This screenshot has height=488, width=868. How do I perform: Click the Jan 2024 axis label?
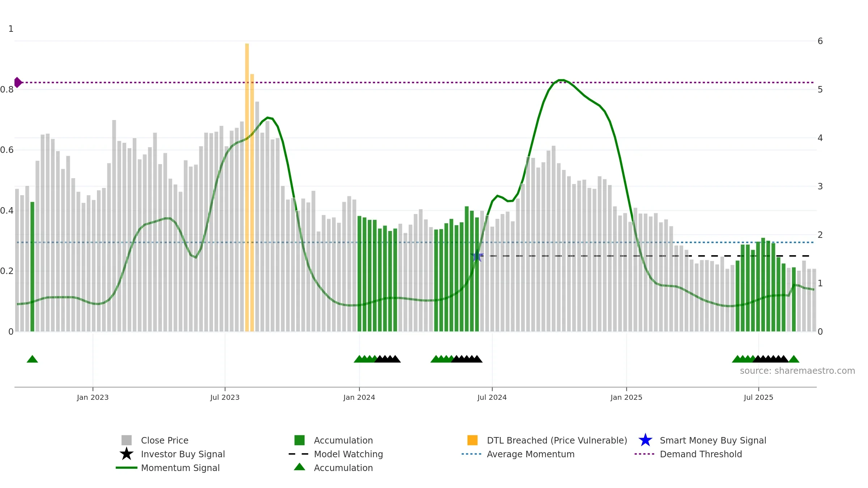click(x=359, y=398)
